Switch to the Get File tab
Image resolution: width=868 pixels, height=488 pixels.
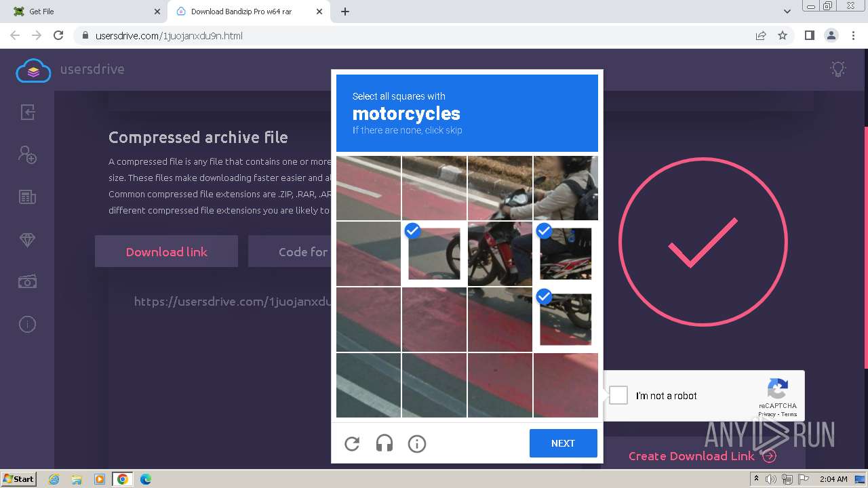85,12
